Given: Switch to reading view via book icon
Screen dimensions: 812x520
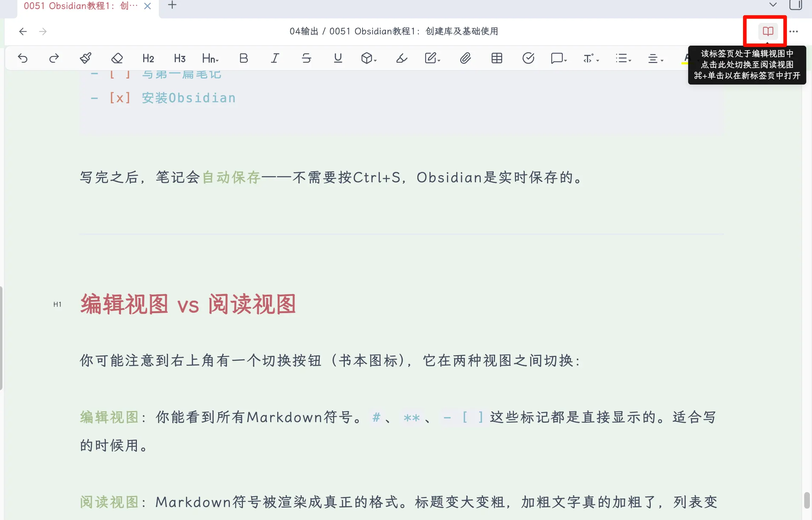Looking at the screenshot, I should pyautogui.click(x=768, y=31).
